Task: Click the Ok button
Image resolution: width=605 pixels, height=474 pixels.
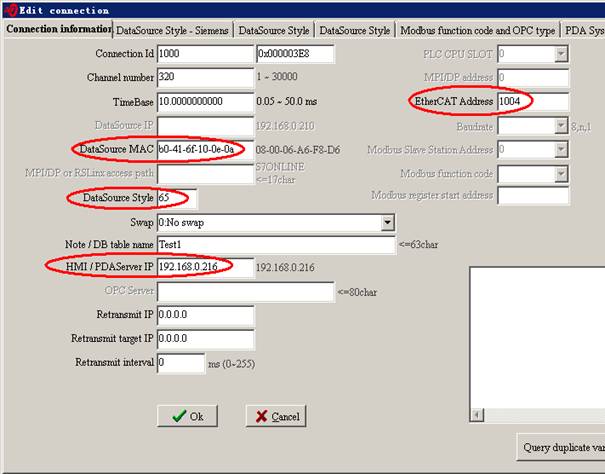Action: 187,416
